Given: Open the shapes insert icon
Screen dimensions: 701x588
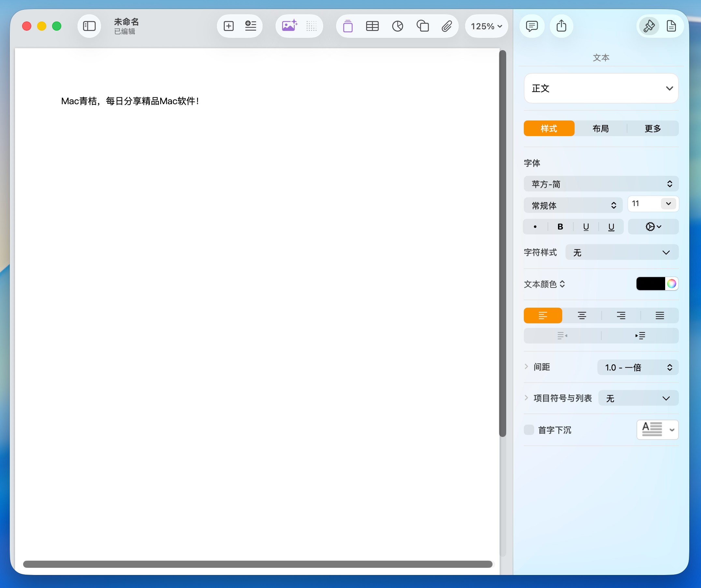Looking at the screenshot, I should coord(422,26).
